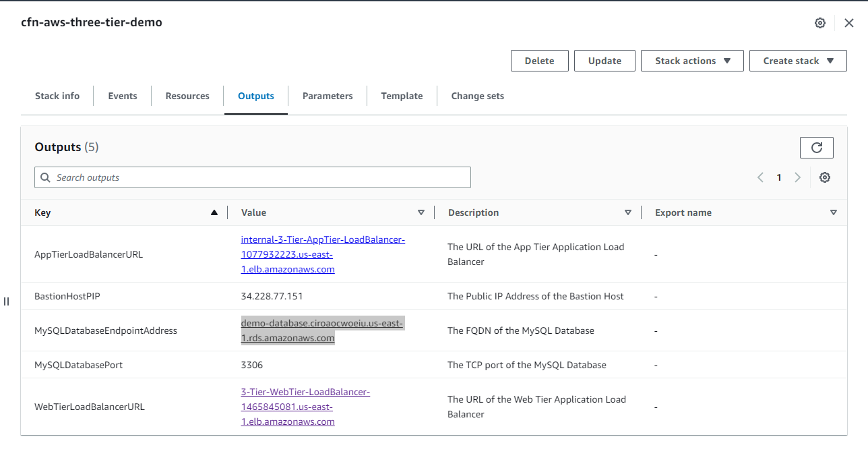
Task: Open the Change sets tab
Action: pos(477,96)
